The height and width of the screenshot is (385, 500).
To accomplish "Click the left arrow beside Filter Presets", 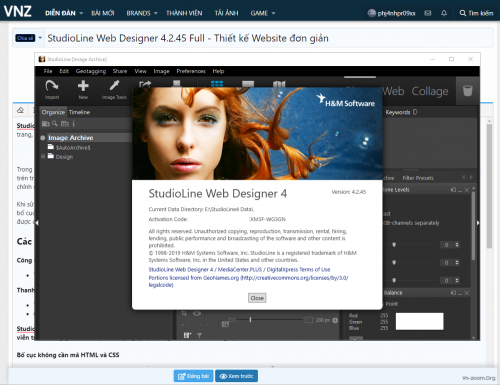I will (x=463, y=177).
